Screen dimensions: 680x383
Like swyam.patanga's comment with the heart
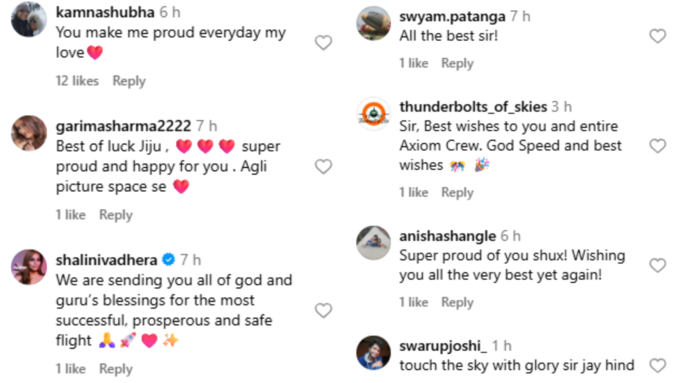tap(657, 36)
